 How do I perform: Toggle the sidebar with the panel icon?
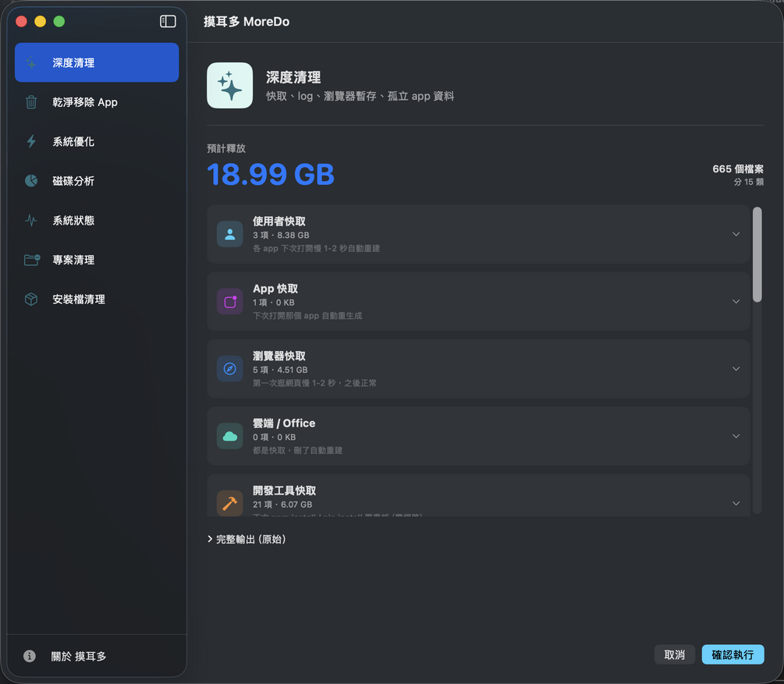pos(168,21)
